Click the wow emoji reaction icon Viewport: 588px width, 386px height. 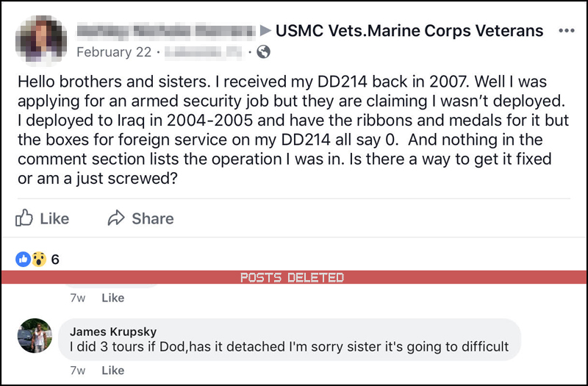click(x=38, y=259)
